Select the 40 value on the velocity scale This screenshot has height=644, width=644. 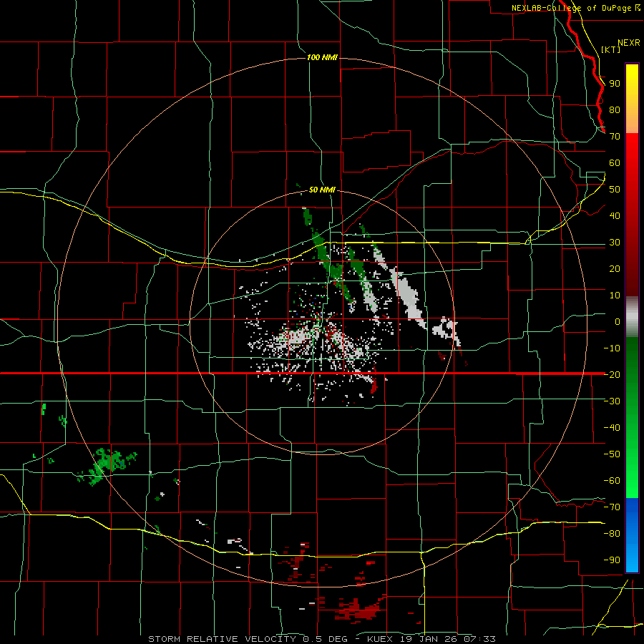click(x=615, y=215)
